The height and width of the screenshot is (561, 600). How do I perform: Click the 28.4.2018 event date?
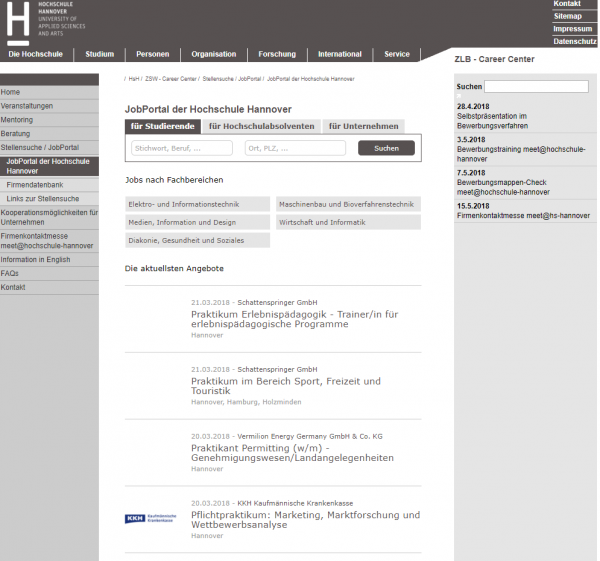(x=473, y=106)
